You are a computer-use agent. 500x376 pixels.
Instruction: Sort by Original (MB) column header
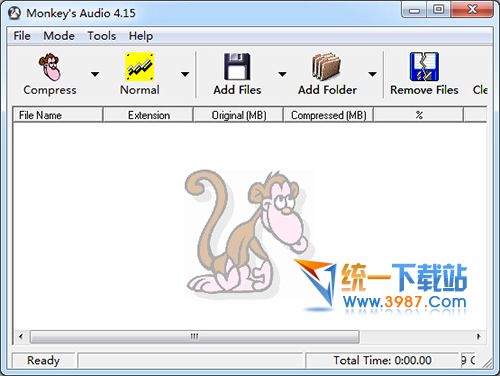(239, 115)
